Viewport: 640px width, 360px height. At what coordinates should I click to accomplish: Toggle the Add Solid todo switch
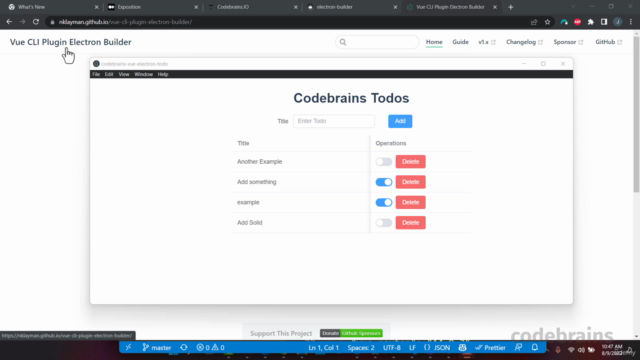click(x=384, y=223)
